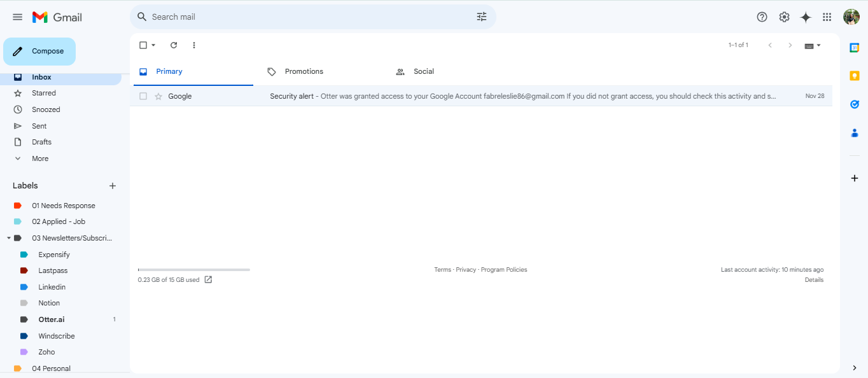This screenshot has height=378, width=868.
Task: Open the Security alert email subject
Action: 291,96
